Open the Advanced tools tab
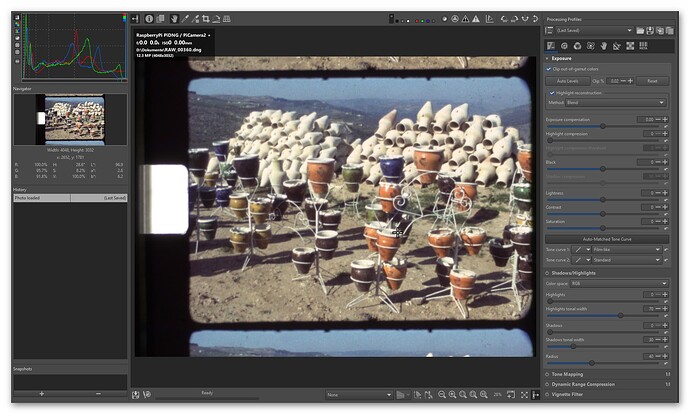Viewport: 690px width, 414px height. click(x=591, y=46)
